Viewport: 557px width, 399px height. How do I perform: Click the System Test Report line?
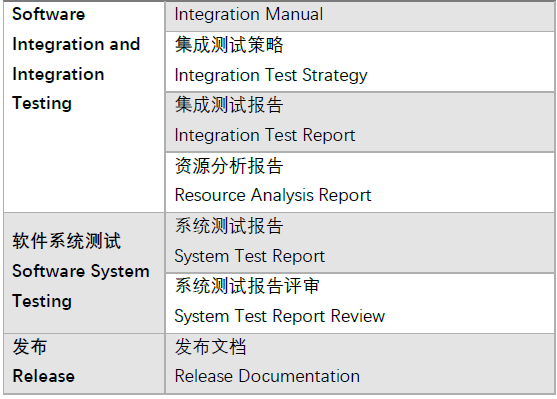tap(249, 256)
